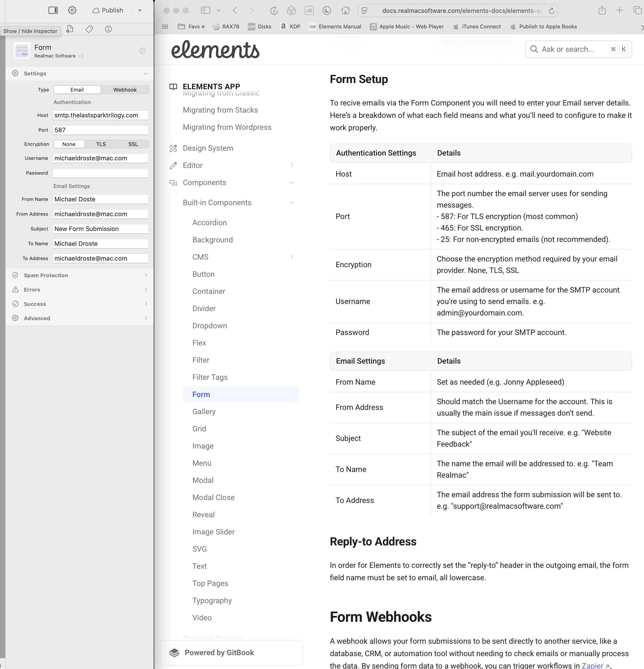Click the Design System icon in docs sidebar
The image size is (644, 669).
coord(174,148)
